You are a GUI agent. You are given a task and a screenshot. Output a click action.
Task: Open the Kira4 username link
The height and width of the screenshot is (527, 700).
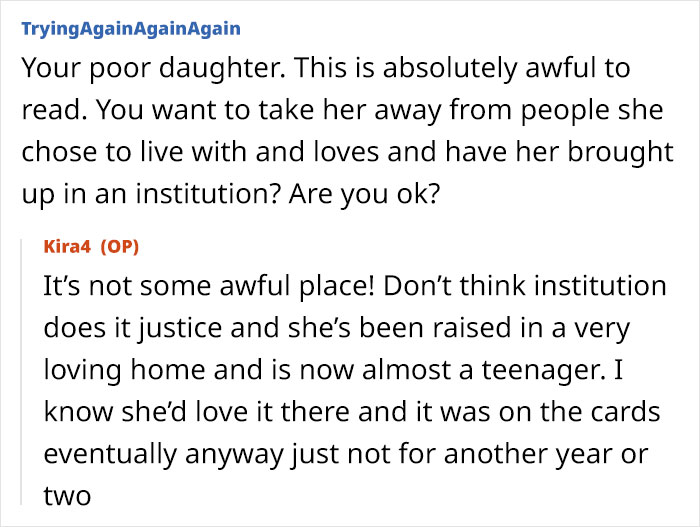[x=67, y=246]
